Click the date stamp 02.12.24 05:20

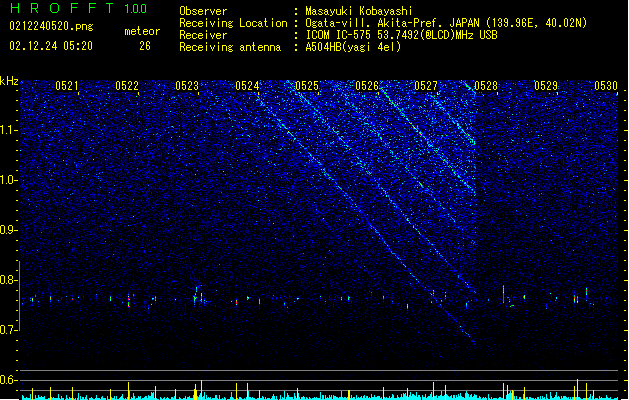tap(51, 46)
